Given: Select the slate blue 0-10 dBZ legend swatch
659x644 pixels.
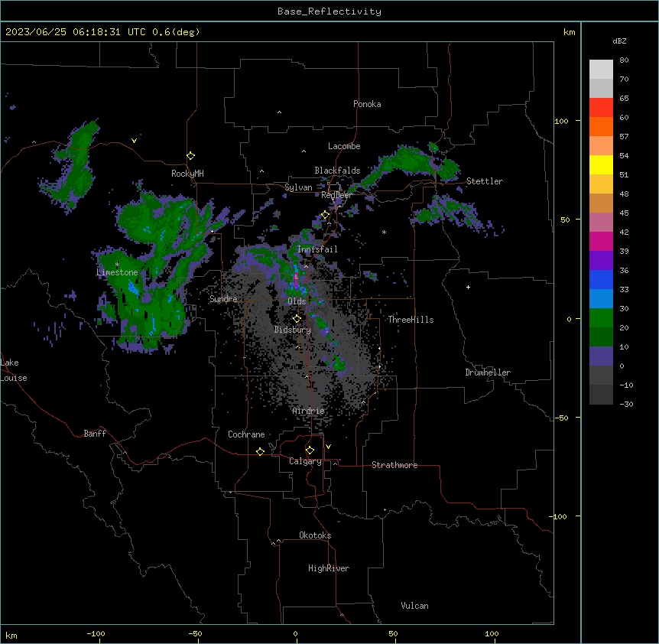Looking at the screenshot, I should [601, 356].
